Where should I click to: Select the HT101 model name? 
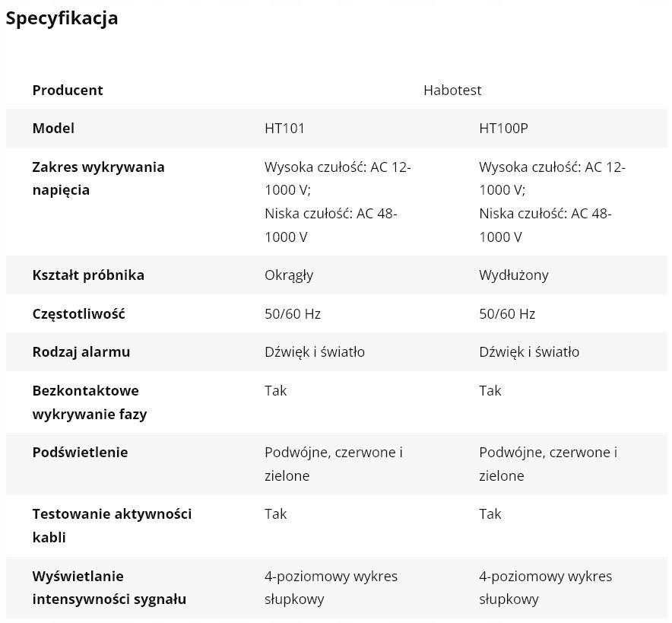point(284,129)
